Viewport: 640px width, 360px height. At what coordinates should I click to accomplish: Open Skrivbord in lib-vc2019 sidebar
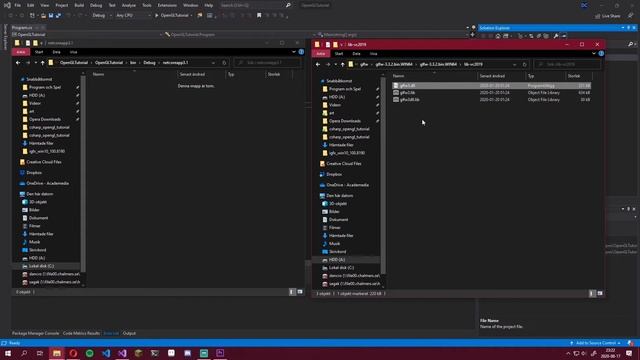(337, 252)
